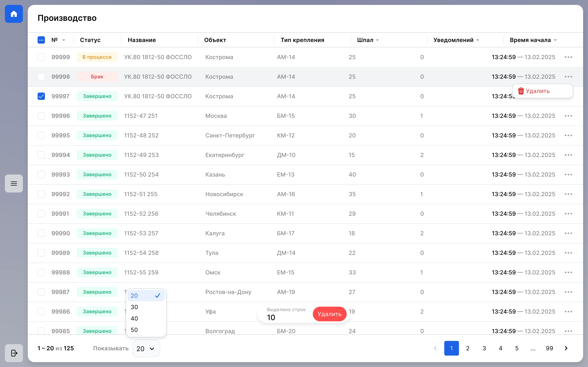Go to page 3 in pagination
Screen dimensions: 588x367
[484, 348]
